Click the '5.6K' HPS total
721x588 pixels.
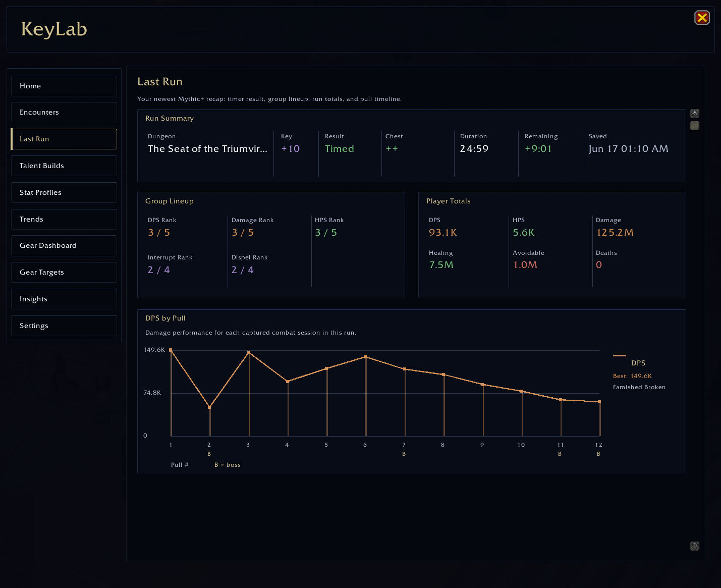click(x=524, y=233)
